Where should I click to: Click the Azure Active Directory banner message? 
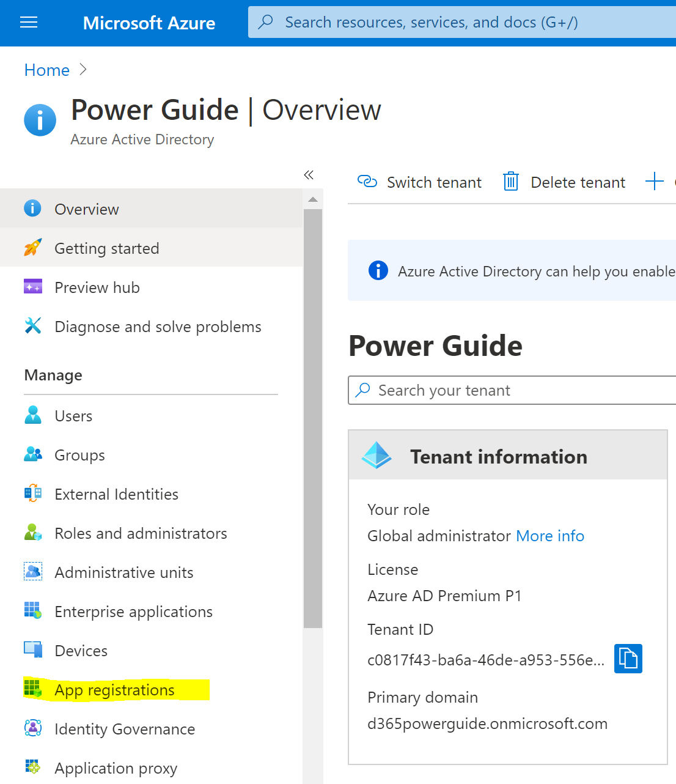(537, 271)
